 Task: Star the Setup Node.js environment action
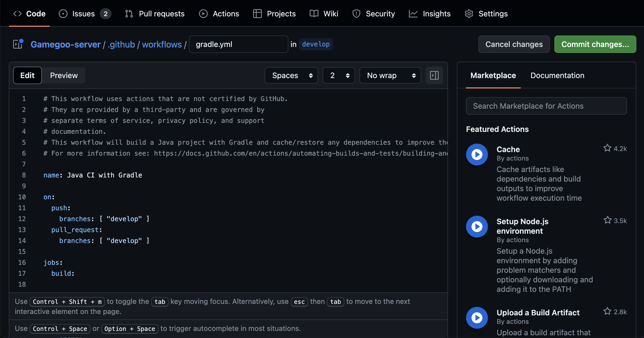tap(607, 220)
